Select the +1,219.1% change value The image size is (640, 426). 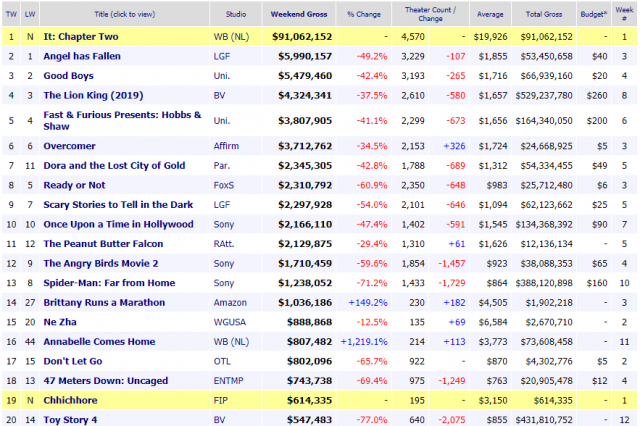pos(364,342)
